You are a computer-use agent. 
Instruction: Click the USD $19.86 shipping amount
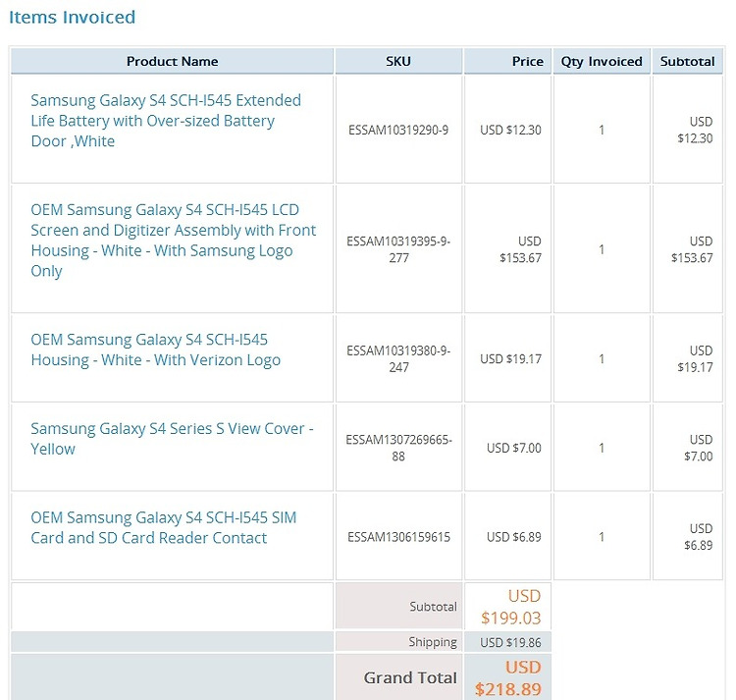[x=510, y=643]
